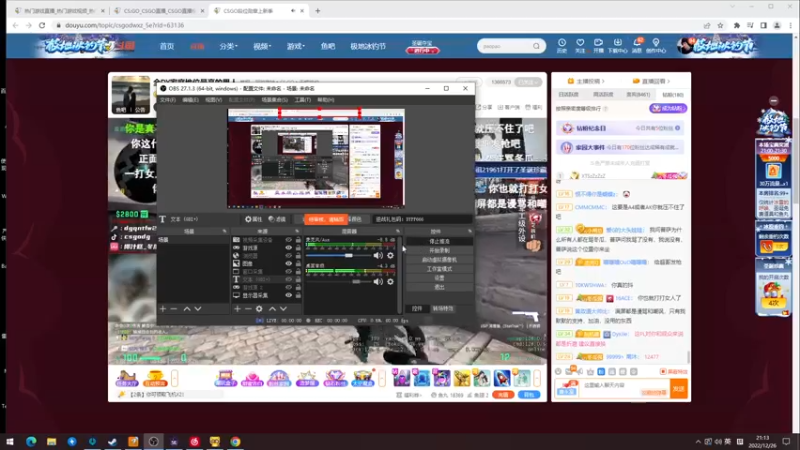Move selected source down in OBS

pyautogui.click(x=283, y=309)
